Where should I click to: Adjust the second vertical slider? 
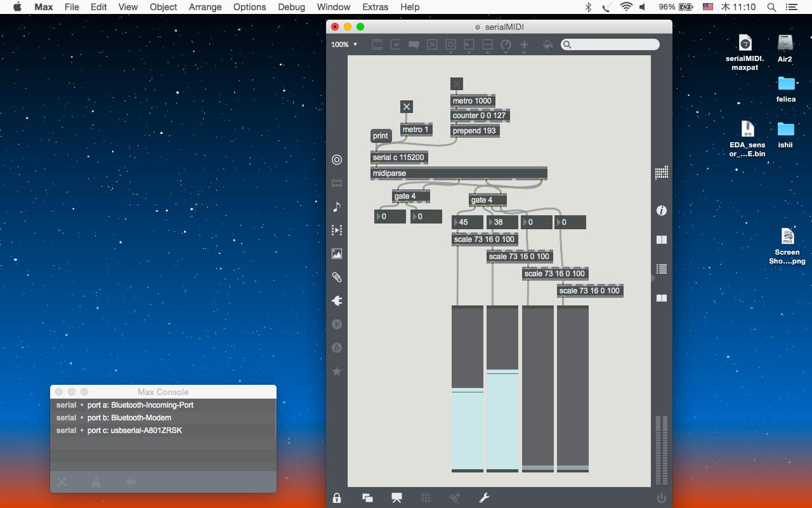[502, 389]
